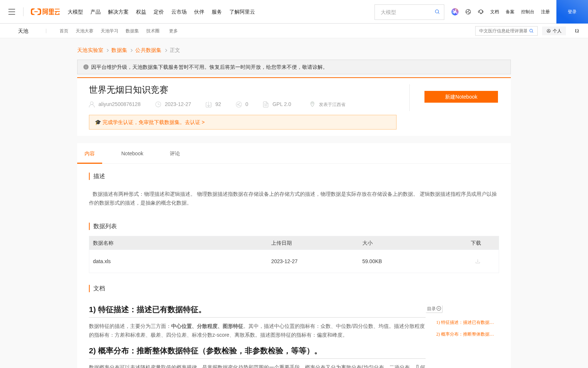Go to 数据集 breadcrumb
This screenshot has height=368, width=588.
click(x=119, y=50)
